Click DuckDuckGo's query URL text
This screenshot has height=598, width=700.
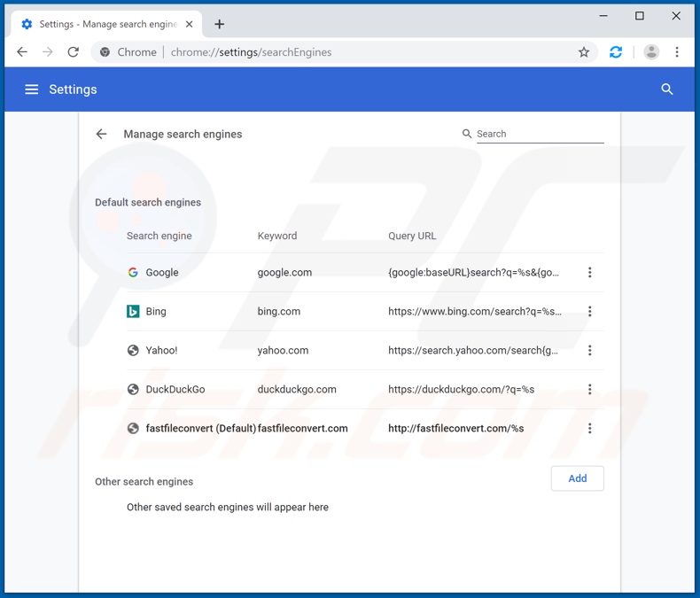coord(461,389)
